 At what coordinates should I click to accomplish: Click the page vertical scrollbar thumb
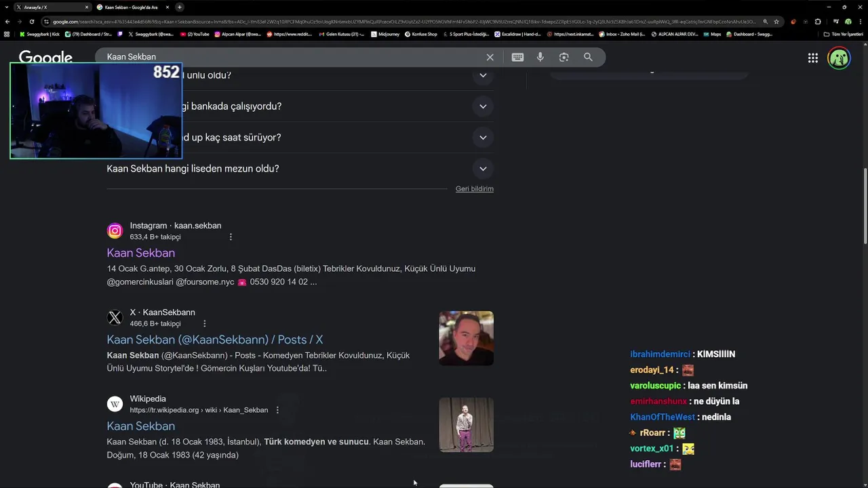pyautogui.click(x=865, y=205)
